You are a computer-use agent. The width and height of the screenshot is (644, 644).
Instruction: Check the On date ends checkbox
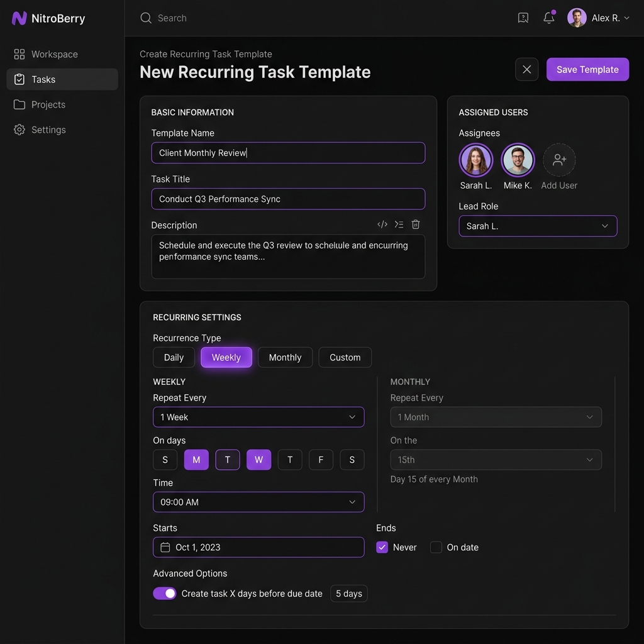[436, 547]
